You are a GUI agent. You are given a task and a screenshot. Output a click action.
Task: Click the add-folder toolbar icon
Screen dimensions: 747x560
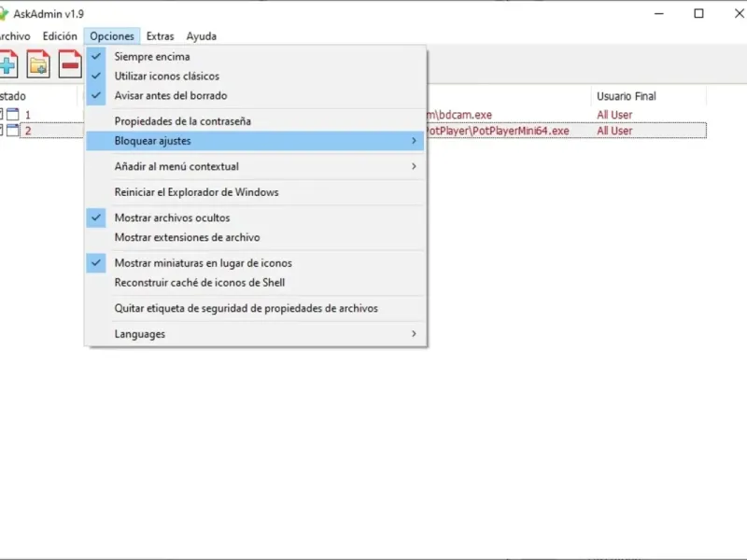pos(38,63)
